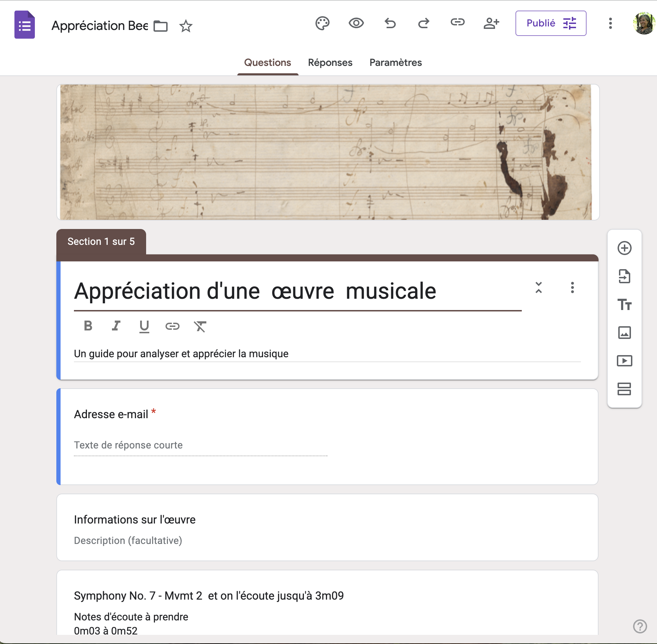Open the form's more options menu
Viewport: 657px width, 644px height.
[x=610, y=23]
